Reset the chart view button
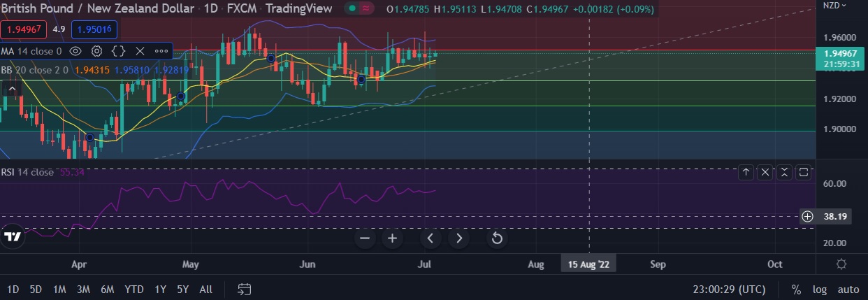This screenshot has width=868, height=300. (497, 238)
